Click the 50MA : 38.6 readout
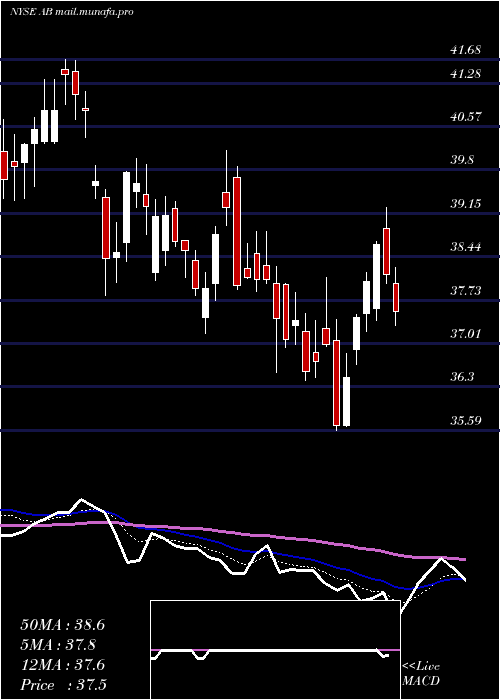Screen dimensions: 500x700 62,625
